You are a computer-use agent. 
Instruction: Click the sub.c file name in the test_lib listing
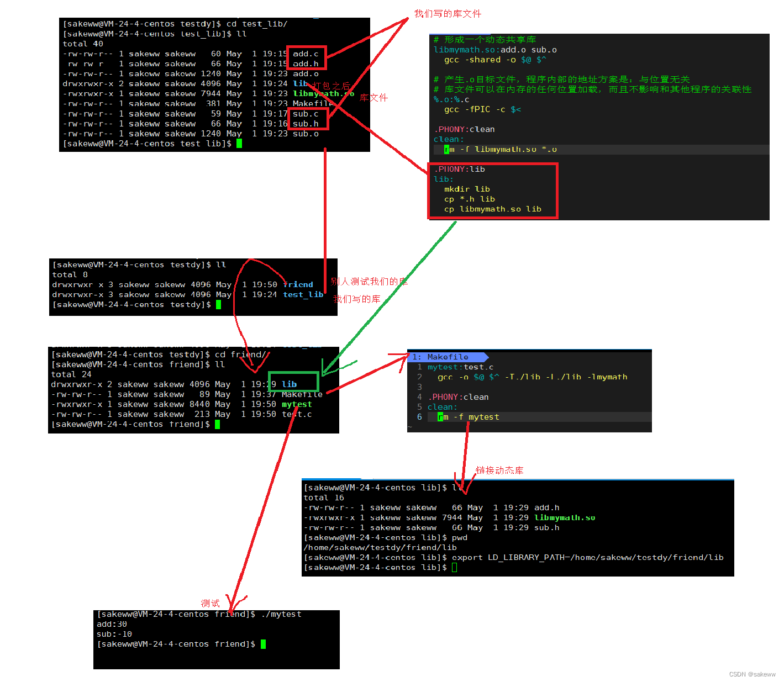tap(306, 114)
